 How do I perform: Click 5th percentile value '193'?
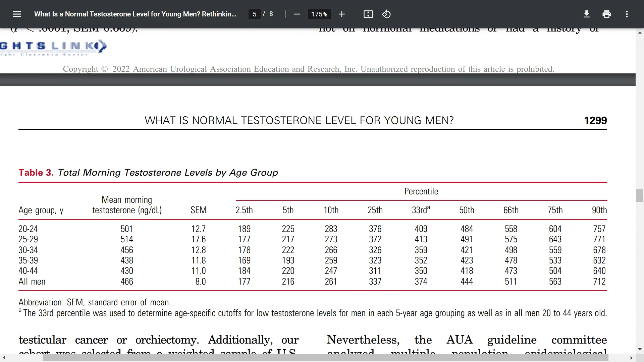point(288,260)
